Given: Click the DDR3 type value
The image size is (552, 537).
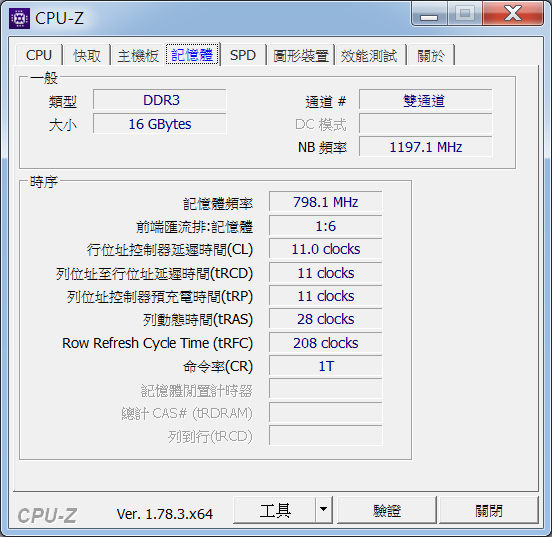Looking at the screenshot, I should click(x=160, y=100).
